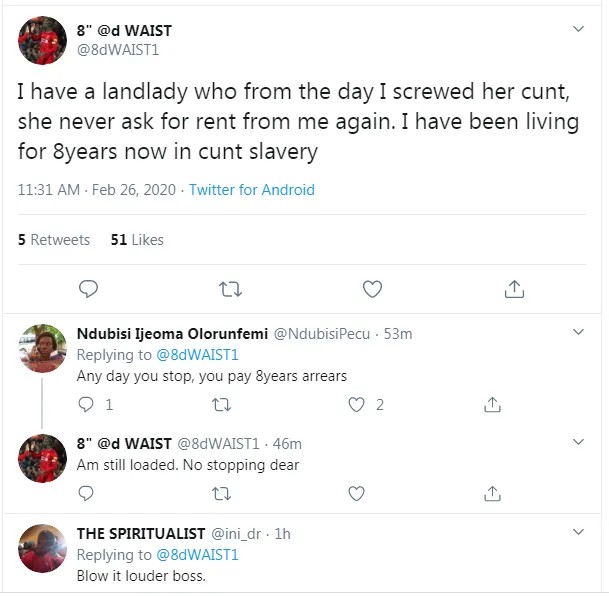This screenshot has width=609, height=596.
Task: Open the main tweet's more options chevron
Action: (577, 30)
